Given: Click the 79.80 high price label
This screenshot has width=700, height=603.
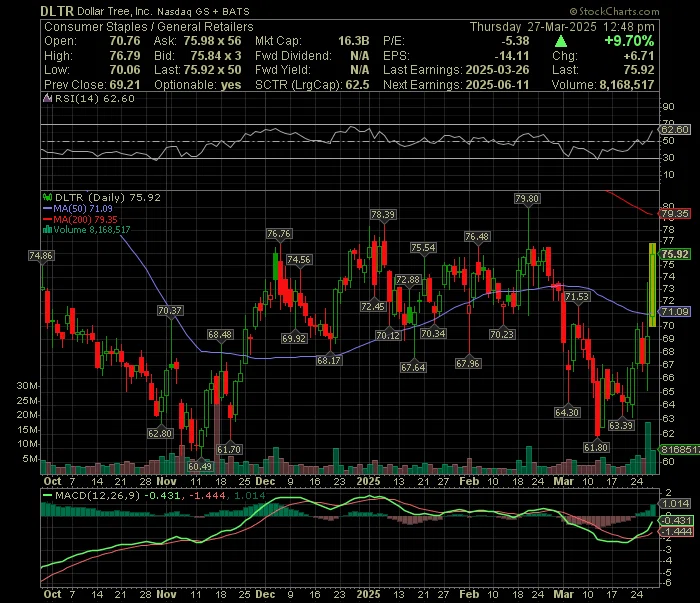Looking at the screenshot, I should 527,199.
